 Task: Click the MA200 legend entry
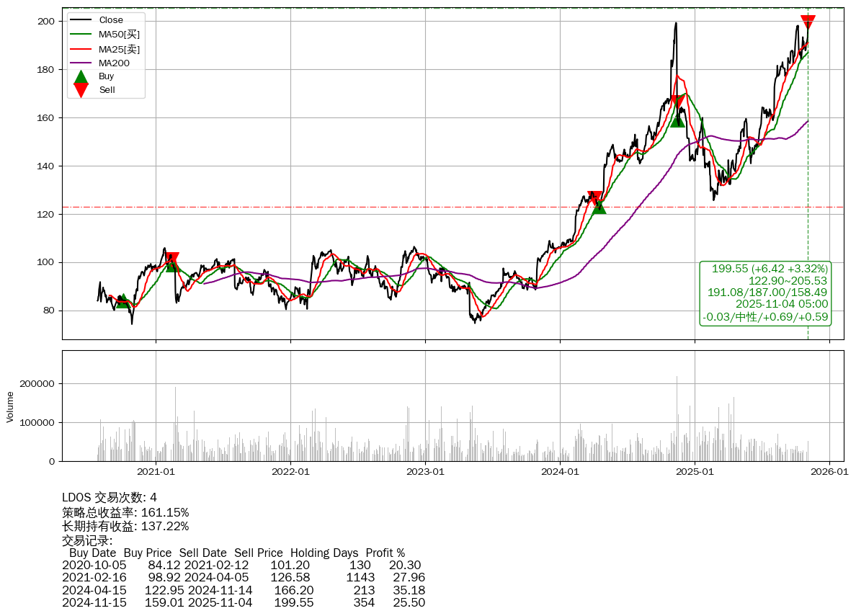pyautogui.click(x=114, y=63)
